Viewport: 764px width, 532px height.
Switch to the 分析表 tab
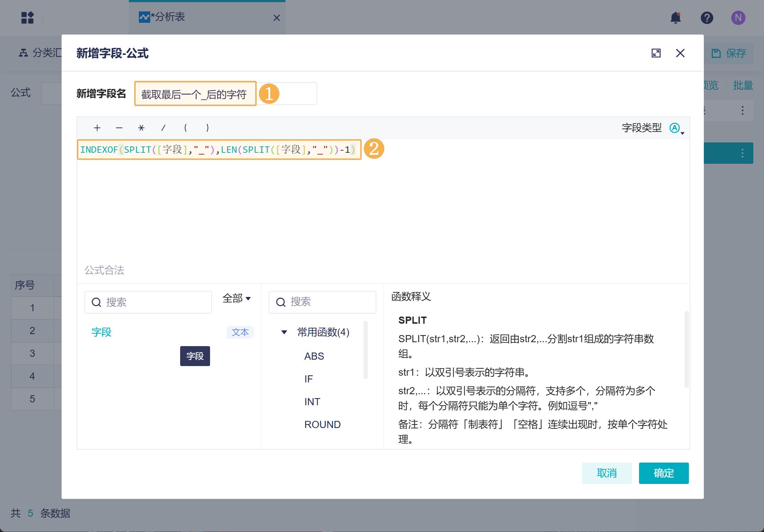point(207,17)
